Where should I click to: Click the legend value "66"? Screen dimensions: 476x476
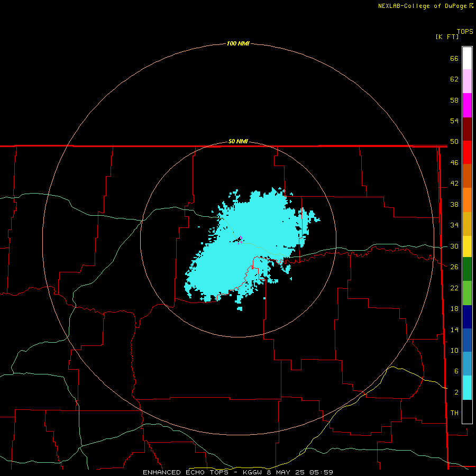[x=454, y=58]
